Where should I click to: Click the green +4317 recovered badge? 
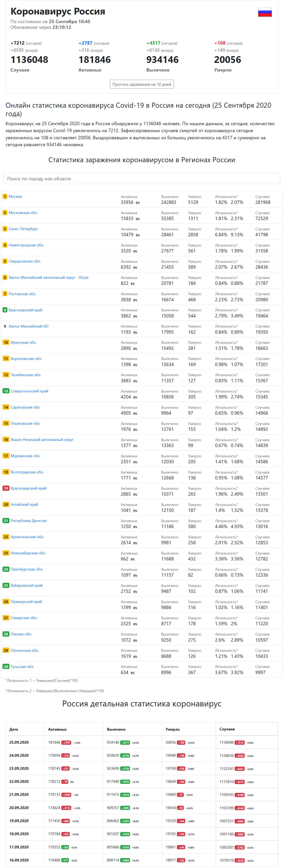click(x=125, y=743)
